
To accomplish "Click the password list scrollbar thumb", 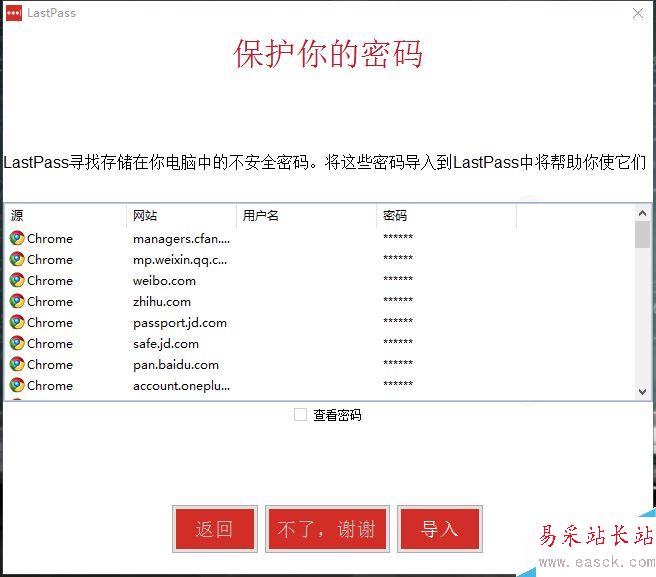I will click(642, 235).
